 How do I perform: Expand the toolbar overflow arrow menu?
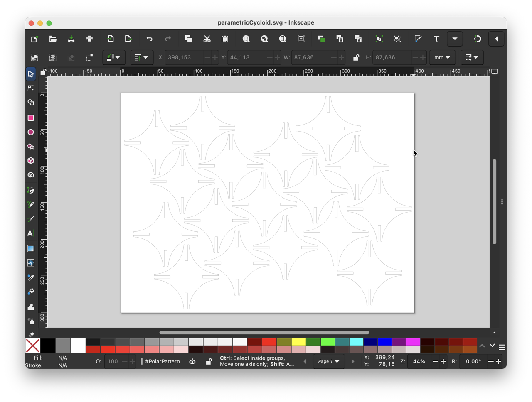(455, 39)
